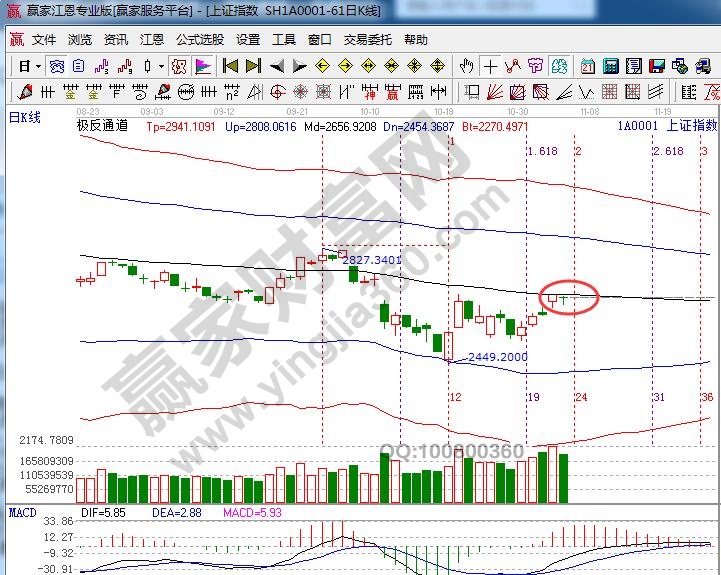Click the 1.618 Fibonacci time line marker
Image resolution: width=721 pixels, height=575 pixels.
tap(541, 151)
